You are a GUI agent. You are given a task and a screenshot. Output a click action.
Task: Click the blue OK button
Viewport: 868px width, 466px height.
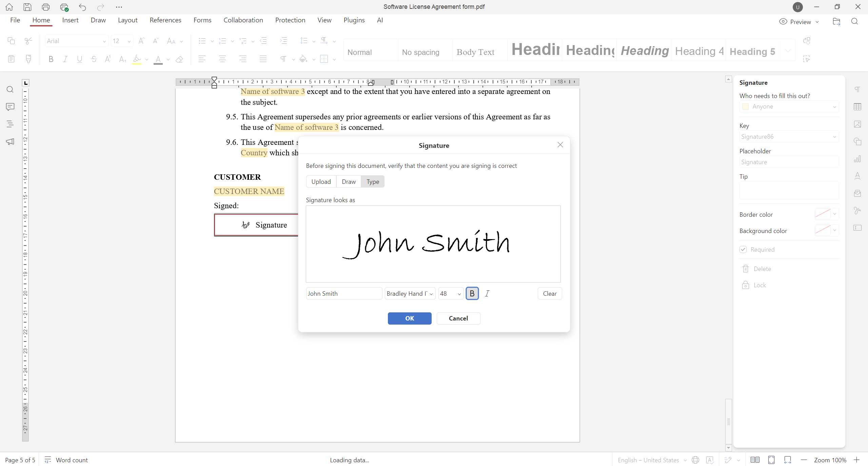410,318
